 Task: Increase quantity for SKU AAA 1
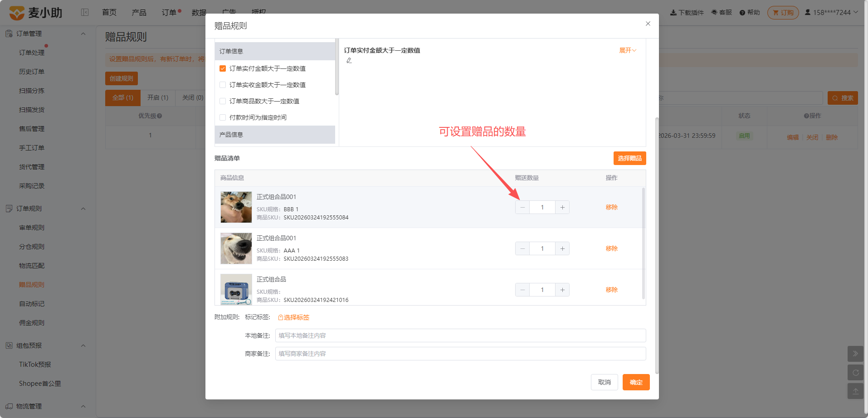tap(562, 248)
